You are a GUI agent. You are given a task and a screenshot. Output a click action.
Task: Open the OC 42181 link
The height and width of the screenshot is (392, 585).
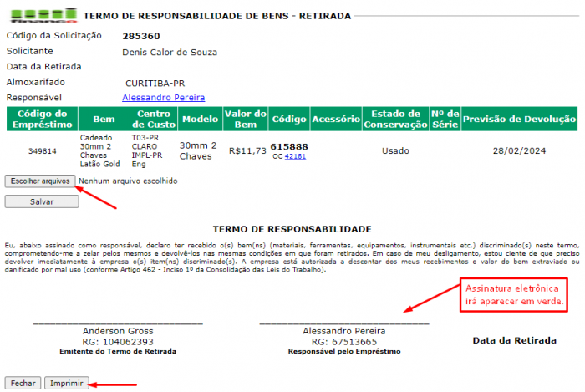click(295, 156)
